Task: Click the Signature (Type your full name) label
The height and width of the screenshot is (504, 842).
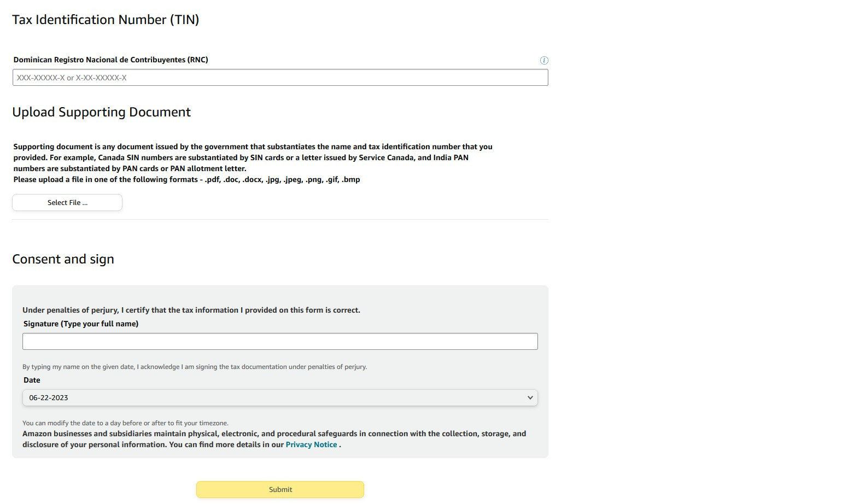Action: (81, 324)
